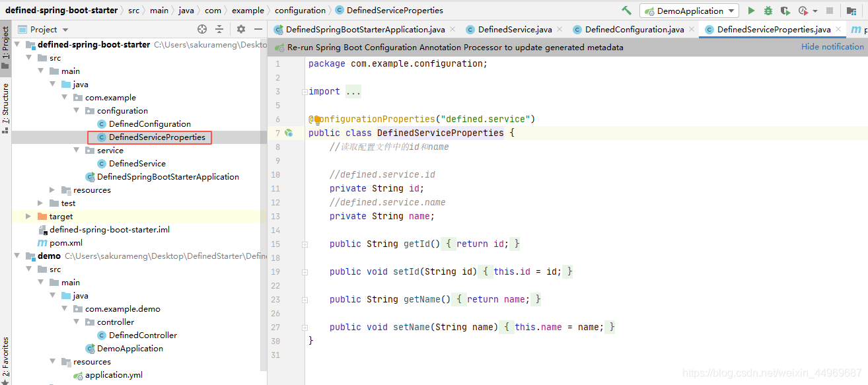Expand folded setId method on line 19

(305, 272)
